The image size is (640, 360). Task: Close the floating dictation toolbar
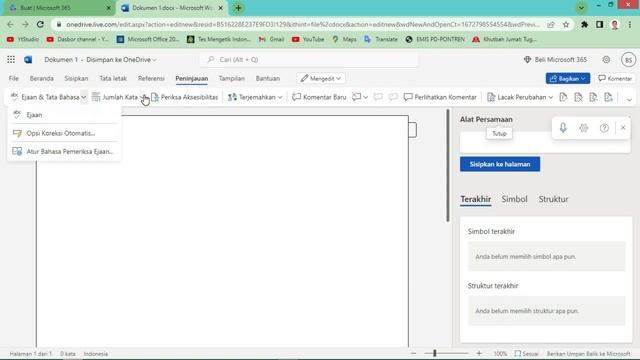point(623,128)
